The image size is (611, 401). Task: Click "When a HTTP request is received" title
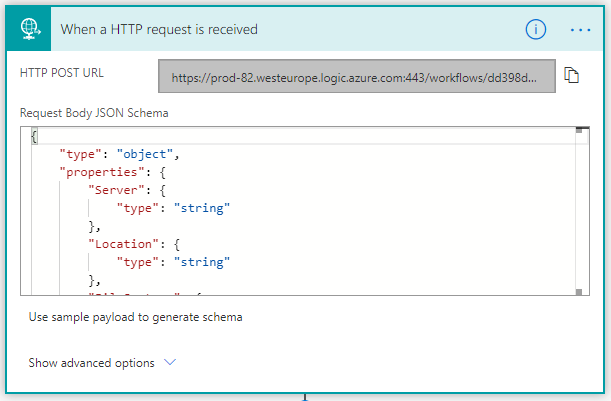(159, 30)
